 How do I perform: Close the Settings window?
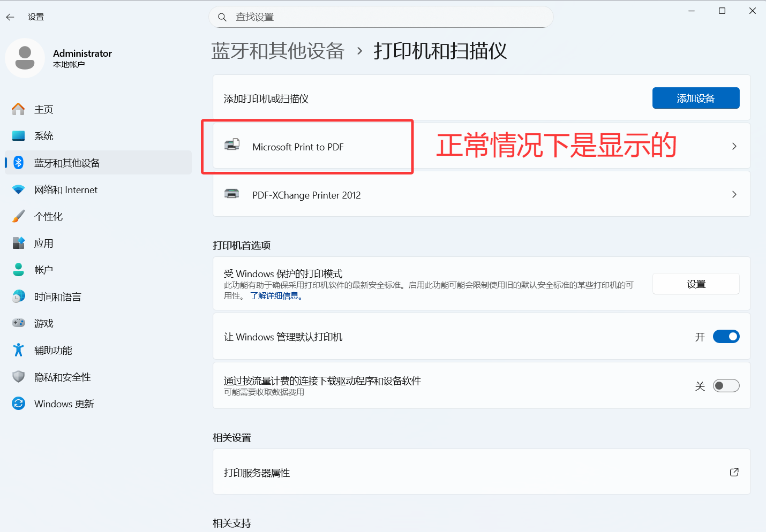click(x=753, y=11)
